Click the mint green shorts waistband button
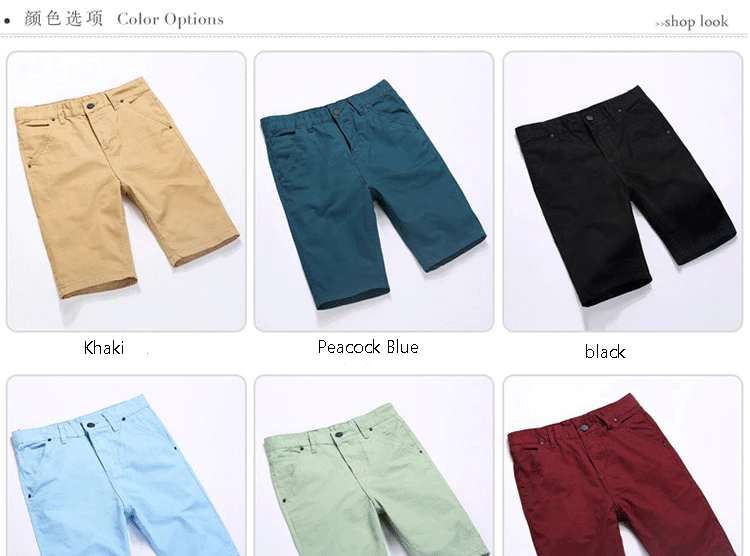 coord(339,434)
